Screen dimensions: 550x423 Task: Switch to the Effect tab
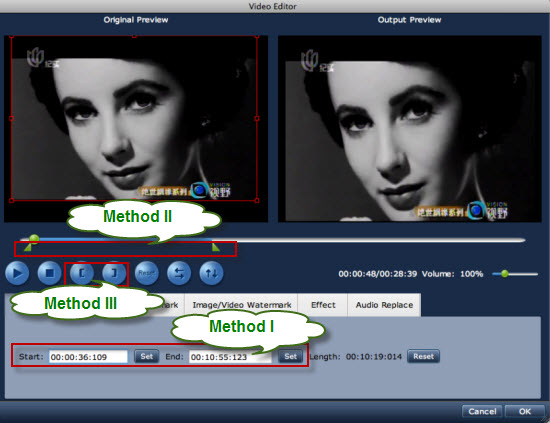tap(323, 305)
